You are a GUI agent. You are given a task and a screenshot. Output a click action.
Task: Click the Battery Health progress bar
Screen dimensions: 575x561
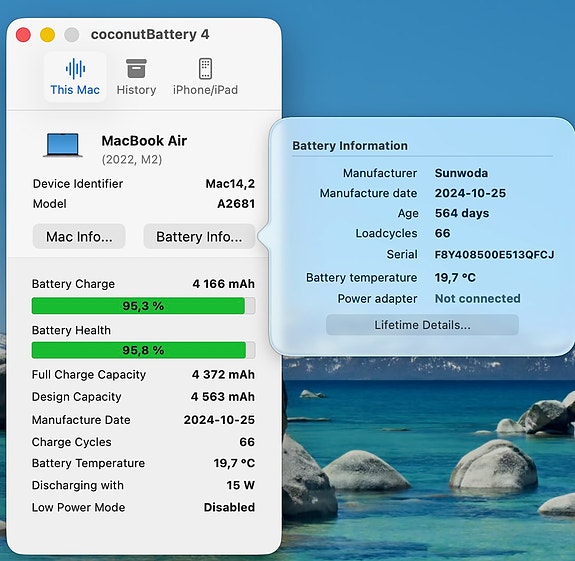point(143,350)
